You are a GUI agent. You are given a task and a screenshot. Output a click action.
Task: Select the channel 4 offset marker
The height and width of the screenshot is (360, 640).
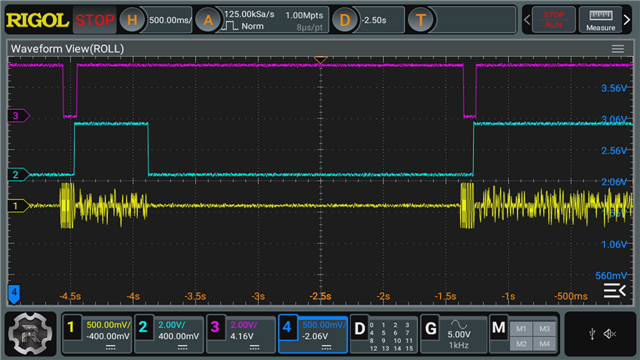tap(14, 294)
